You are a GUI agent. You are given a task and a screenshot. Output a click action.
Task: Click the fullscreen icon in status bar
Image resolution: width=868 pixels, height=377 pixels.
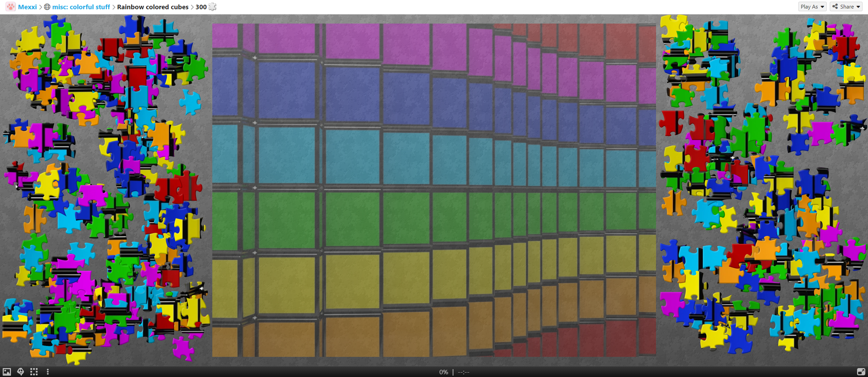[x=861, y=372]
